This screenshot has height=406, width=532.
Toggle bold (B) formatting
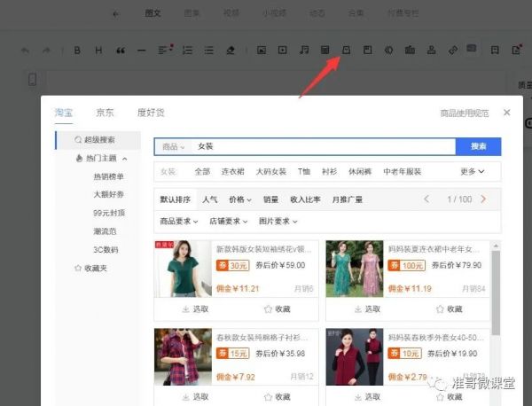tap(77, 51)
